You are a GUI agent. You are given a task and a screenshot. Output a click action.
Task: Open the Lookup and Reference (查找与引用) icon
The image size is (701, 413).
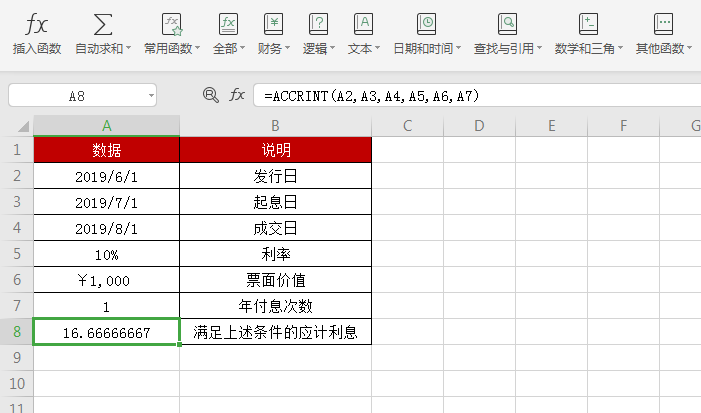507,24
